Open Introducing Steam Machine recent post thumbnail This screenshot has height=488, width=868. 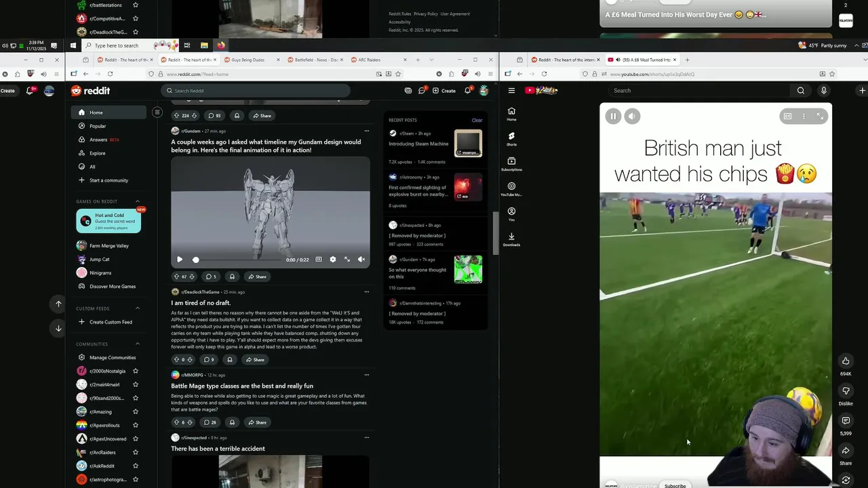coord(468,143)
